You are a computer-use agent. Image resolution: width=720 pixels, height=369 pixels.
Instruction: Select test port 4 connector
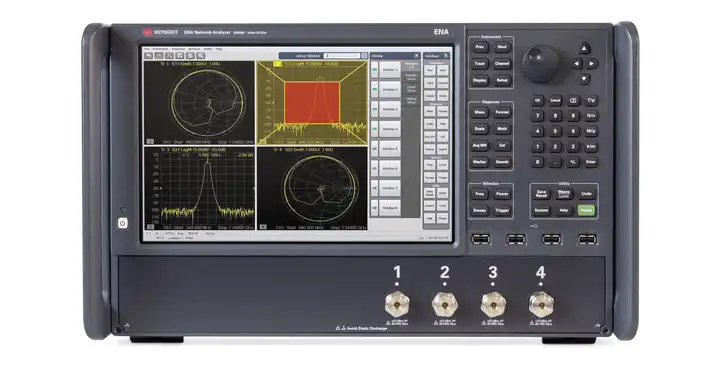tap(541, 304)
